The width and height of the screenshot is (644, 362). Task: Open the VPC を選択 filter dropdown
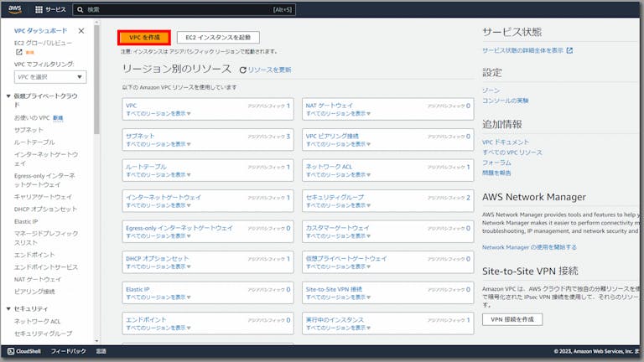click(x=50, y=77)
